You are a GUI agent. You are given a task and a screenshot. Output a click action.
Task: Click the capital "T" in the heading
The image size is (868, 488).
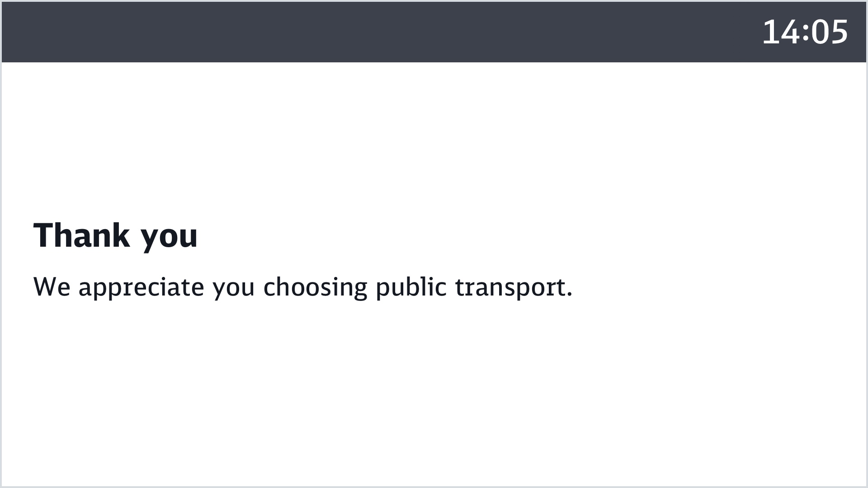44,235
